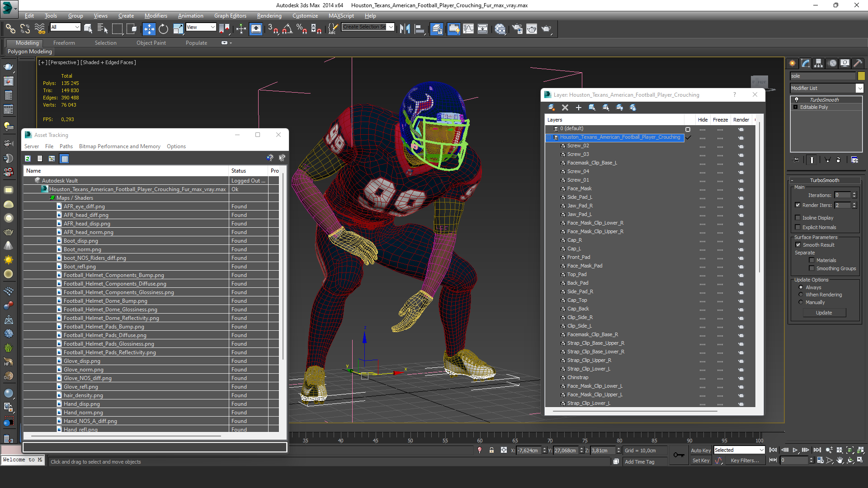Viewport: 868px width, 488px height.
Task: Enable the Isoline Display checkbox
Action: point(798,218)
